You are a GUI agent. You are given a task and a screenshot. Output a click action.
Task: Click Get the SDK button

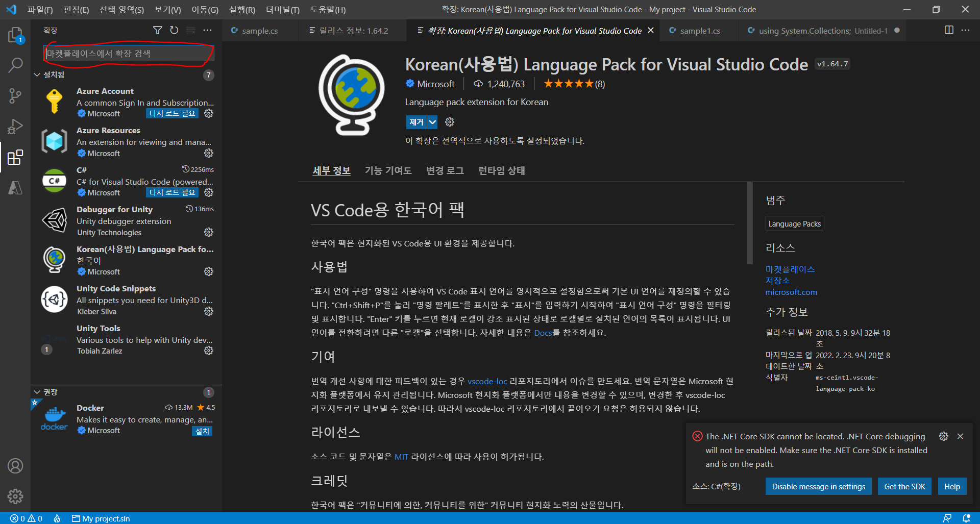pyautogui.click(x=904, y=486)
